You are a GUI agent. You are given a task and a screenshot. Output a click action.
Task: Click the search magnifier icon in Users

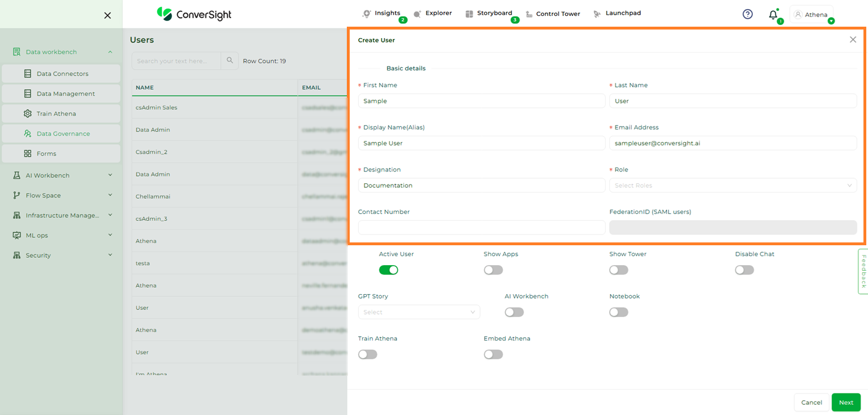point(230,61)
